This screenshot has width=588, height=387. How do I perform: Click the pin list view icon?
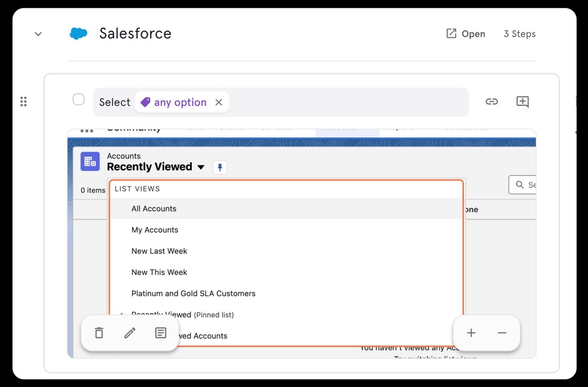tap(220, 167)
